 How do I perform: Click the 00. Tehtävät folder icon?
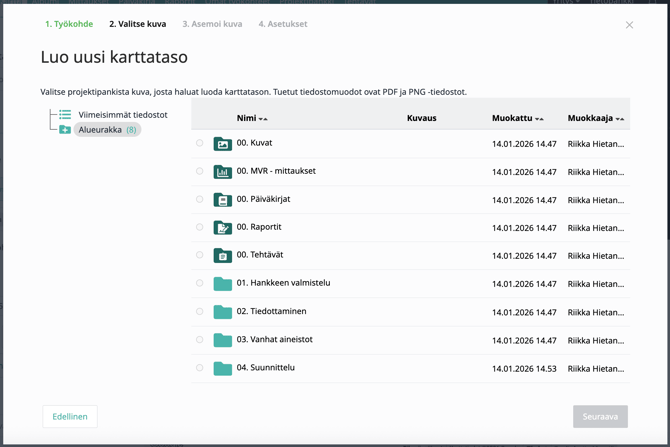[x=222, y=256]
